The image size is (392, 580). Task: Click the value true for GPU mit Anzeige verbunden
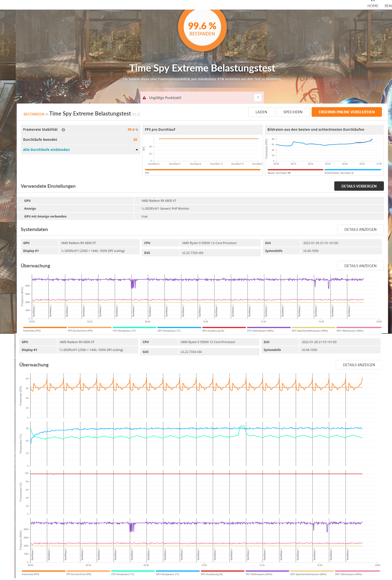click(144, 217)
